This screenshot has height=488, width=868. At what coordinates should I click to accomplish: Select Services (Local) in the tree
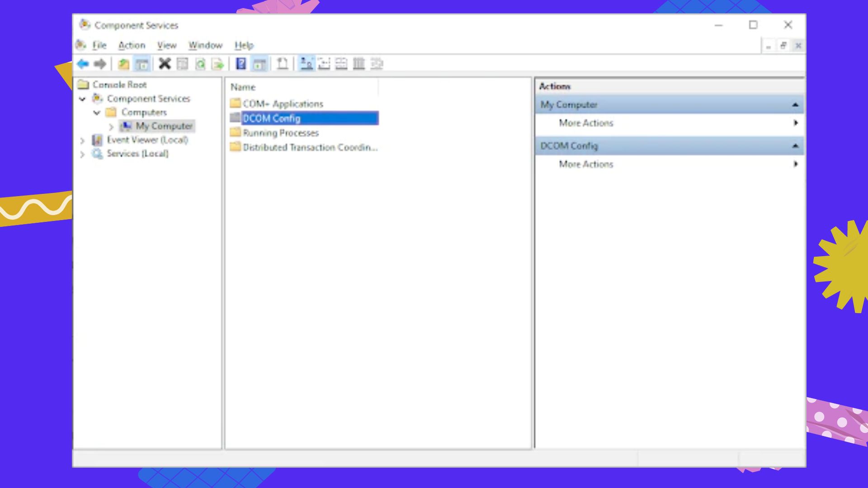click(137, 154)
